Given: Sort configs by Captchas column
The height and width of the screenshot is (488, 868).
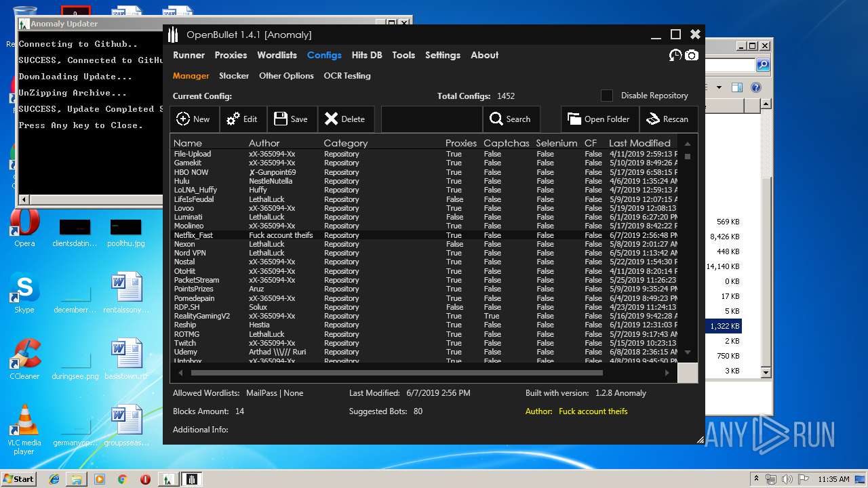Looking at the screenshot, I should coord(507,143).
